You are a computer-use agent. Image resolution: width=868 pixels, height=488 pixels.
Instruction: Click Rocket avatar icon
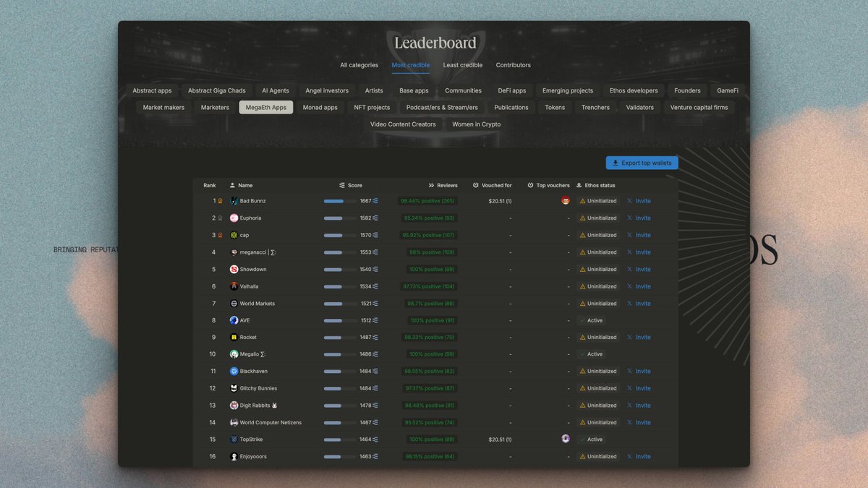click(x=234, y=337)
